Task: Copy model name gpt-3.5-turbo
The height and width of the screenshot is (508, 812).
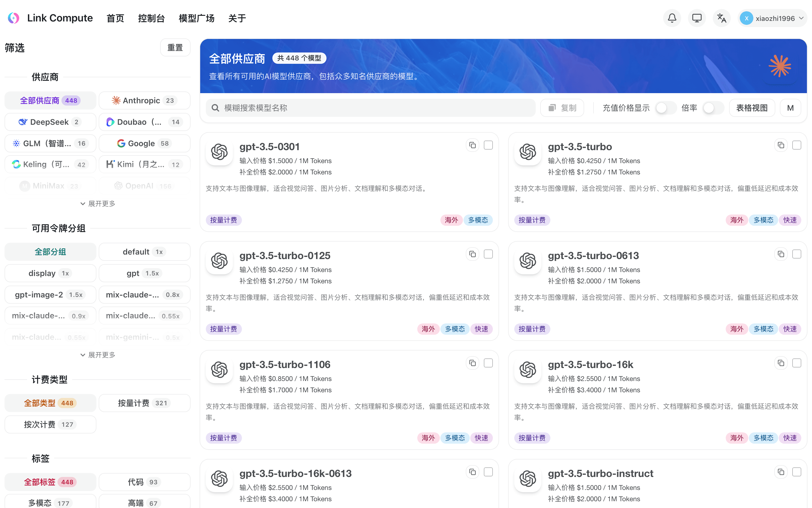Action: (x=781, y=145)
